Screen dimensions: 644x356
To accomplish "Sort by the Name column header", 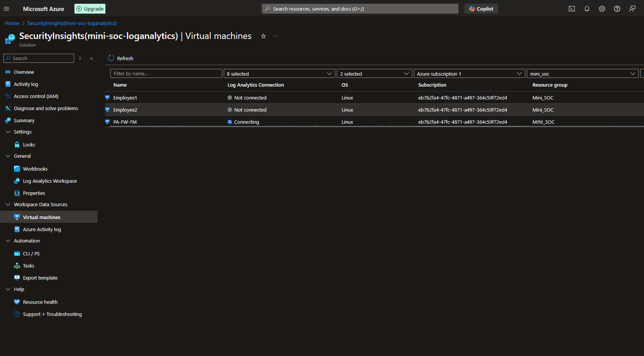I will 120,85.
